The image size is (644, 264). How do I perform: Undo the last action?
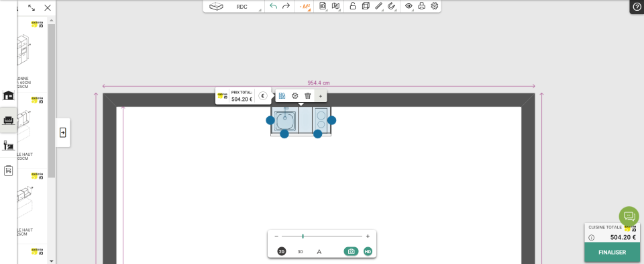[274, 6]
